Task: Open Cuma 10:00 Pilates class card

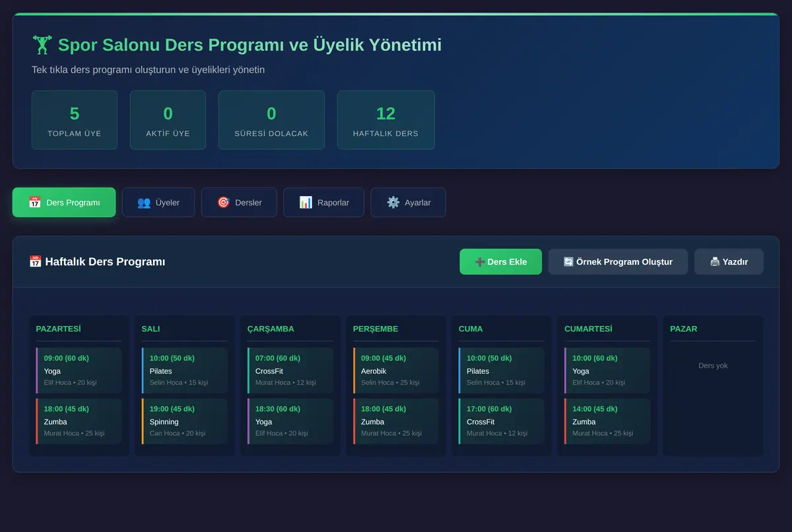Action: pyautogui.click(x=502, y=370)
